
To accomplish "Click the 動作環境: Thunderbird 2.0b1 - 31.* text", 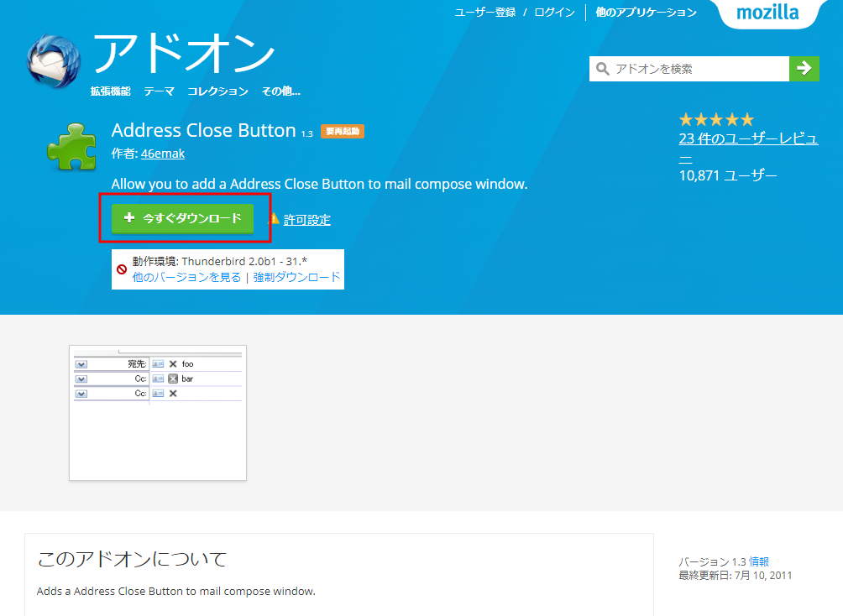I will tap(220, 261).
